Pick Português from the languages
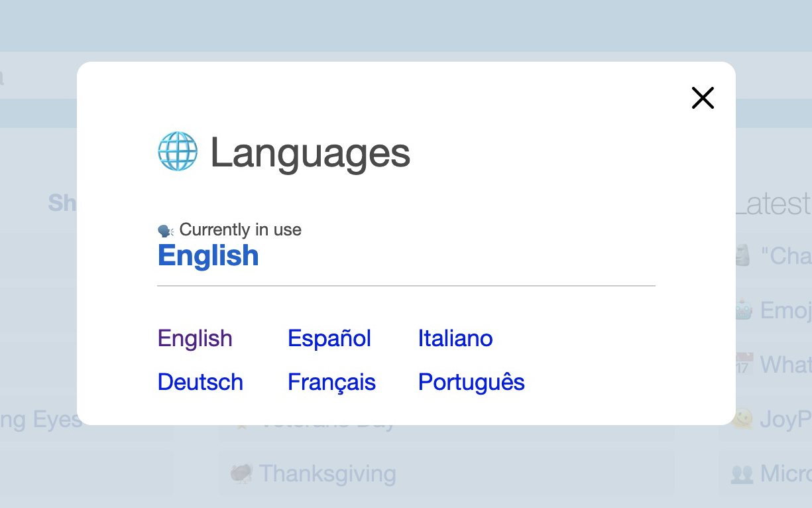This screenshot has width=812, height=508. 471,382
